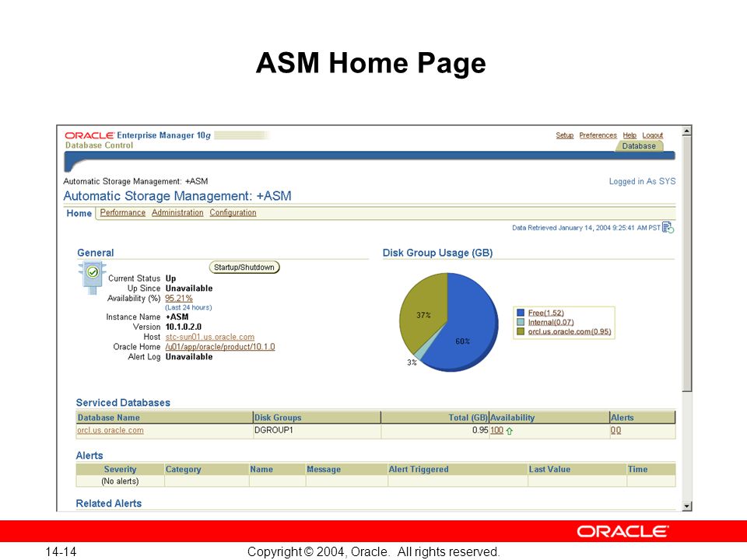Click the refresh data icon beside Data Retrieved
747x560 pixels.
click(x=668, y=228)
